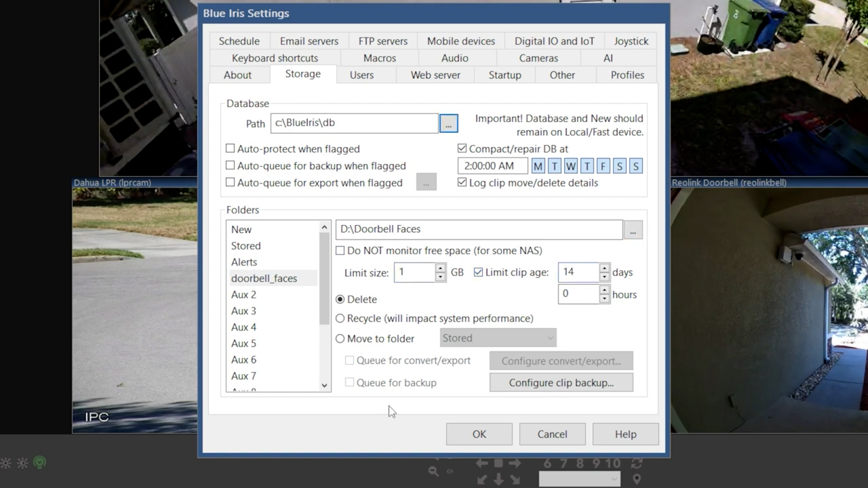Click PTZ refresh cycle icon

(x=636, y=464)
